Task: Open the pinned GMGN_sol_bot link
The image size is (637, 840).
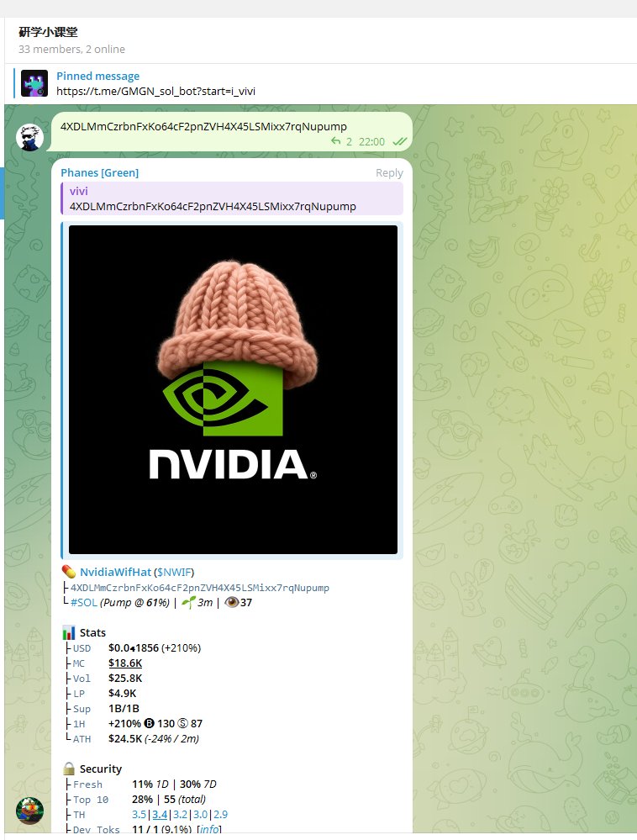Action: pos(155,91)
